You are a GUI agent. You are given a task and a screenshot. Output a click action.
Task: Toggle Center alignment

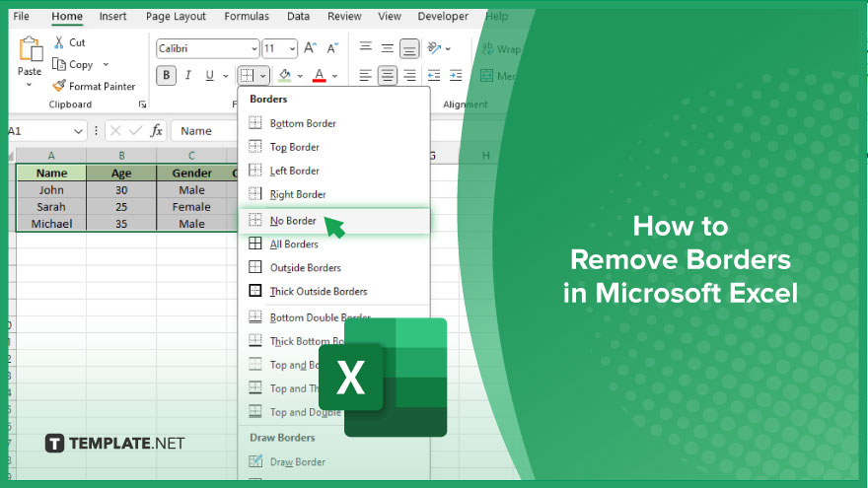388,75
